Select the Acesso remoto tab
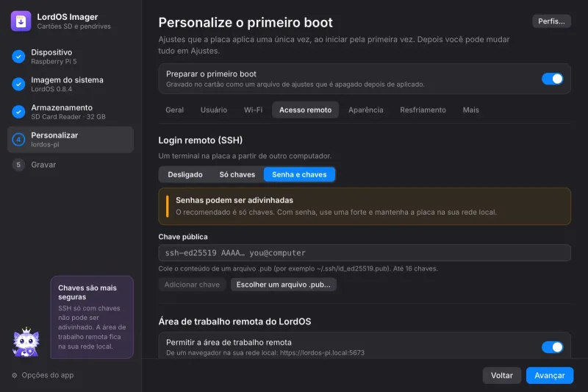Viewport: 588px width, 392px height. (x=305, y=110)
